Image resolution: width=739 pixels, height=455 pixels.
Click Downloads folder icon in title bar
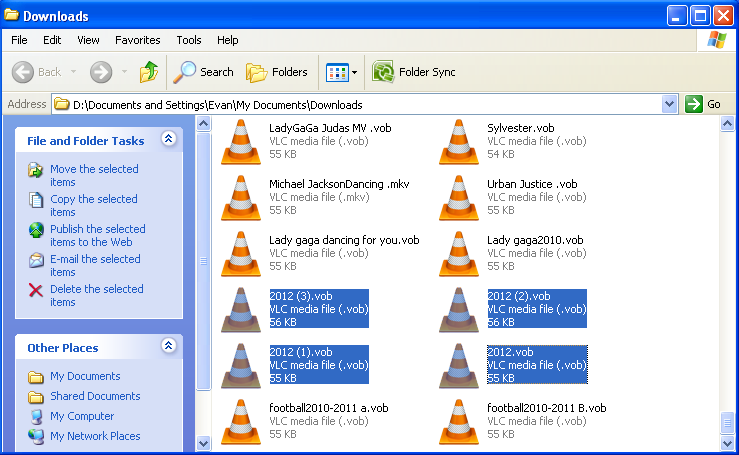(12, 15)
